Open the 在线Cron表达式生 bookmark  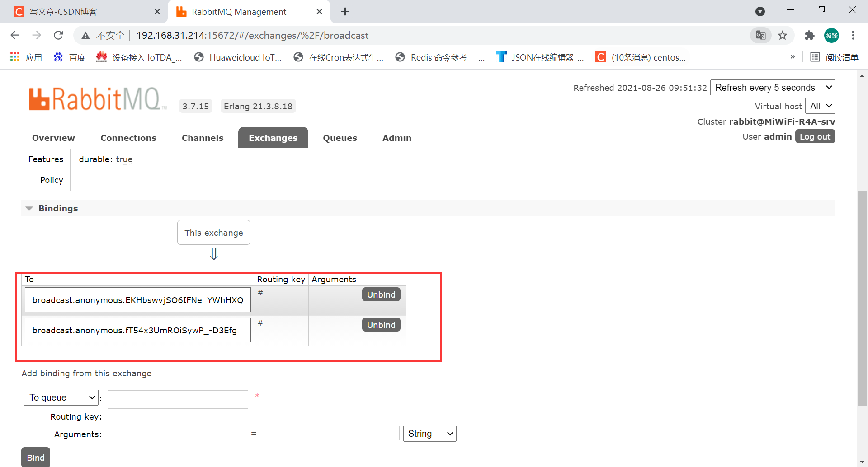pos(338,57)
